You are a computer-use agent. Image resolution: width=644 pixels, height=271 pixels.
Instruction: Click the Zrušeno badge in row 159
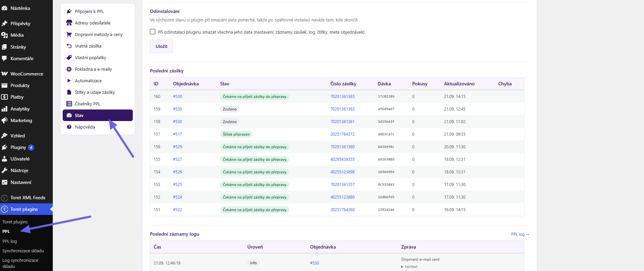230,109
